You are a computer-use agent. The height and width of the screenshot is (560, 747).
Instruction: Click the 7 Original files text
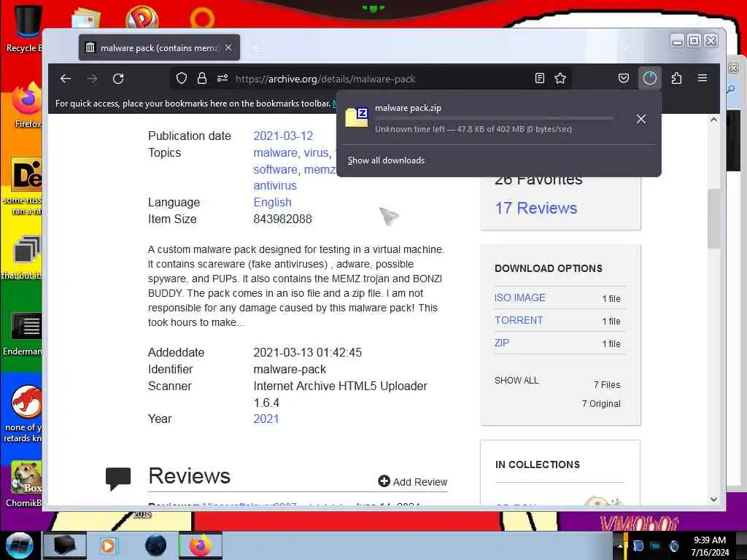coord(601,404)
